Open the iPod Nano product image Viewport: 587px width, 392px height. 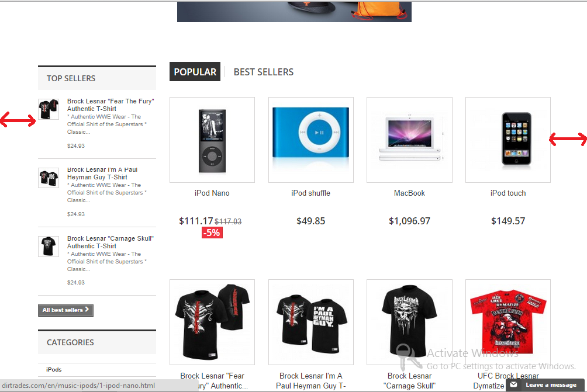[212, 140]
